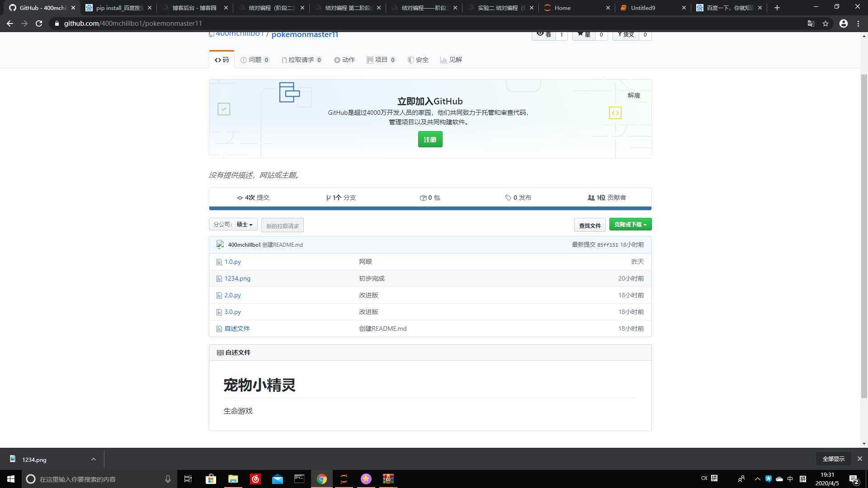
Task: Open the 拉取请求 (Pull requests) tab
Action: (x=302, y=60)
